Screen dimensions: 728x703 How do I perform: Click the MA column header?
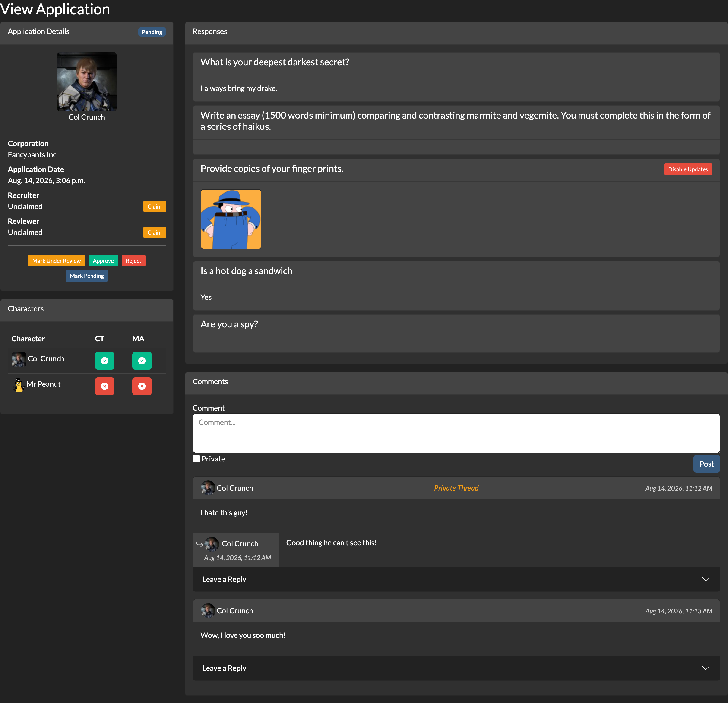pos(138,339)
